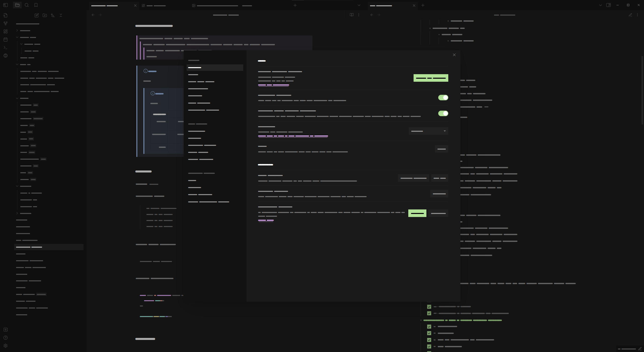Change the file explorer sort order

53,15
